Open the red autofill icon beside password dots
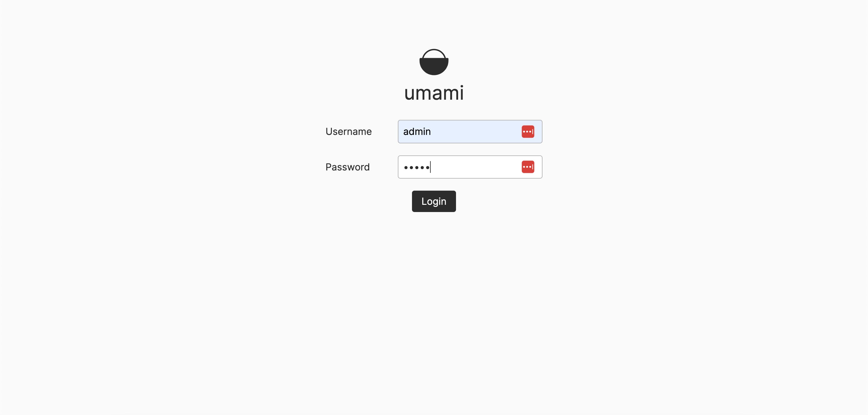Viewport: 868px width, 415px height. 528,167
